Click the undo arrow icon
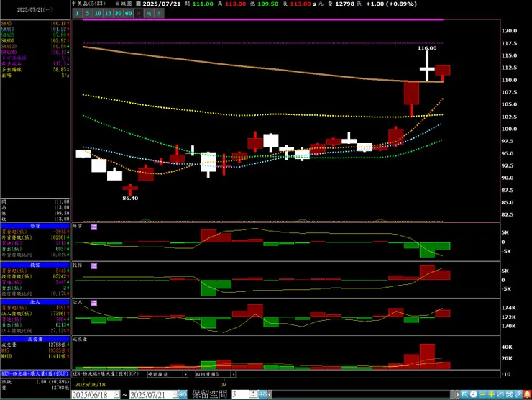The image size is (532, 400). point(500,394)
